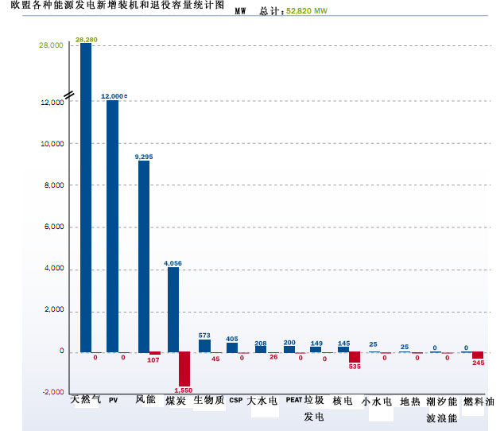
Task: Select the 核电 category label
Action: (x=343, y=401)
